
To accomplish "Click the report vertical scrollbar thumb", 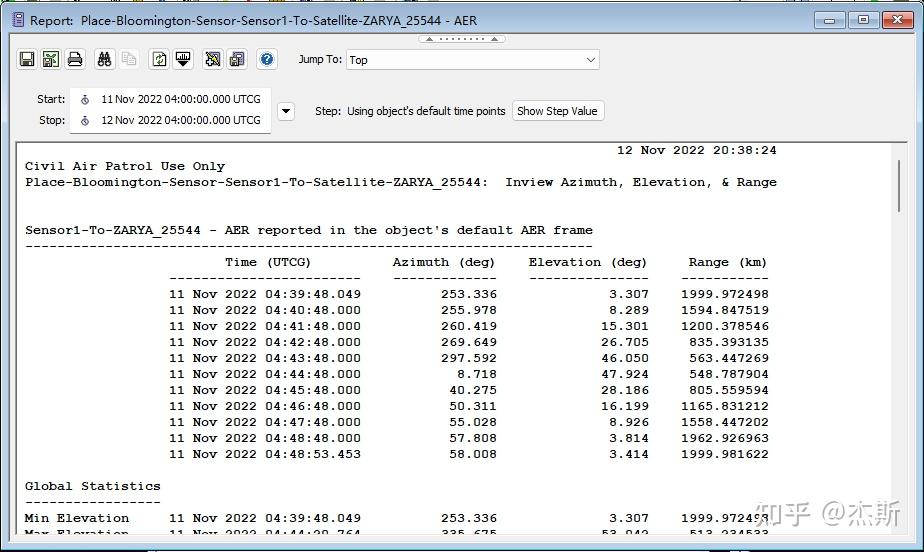I will [899, 186].
